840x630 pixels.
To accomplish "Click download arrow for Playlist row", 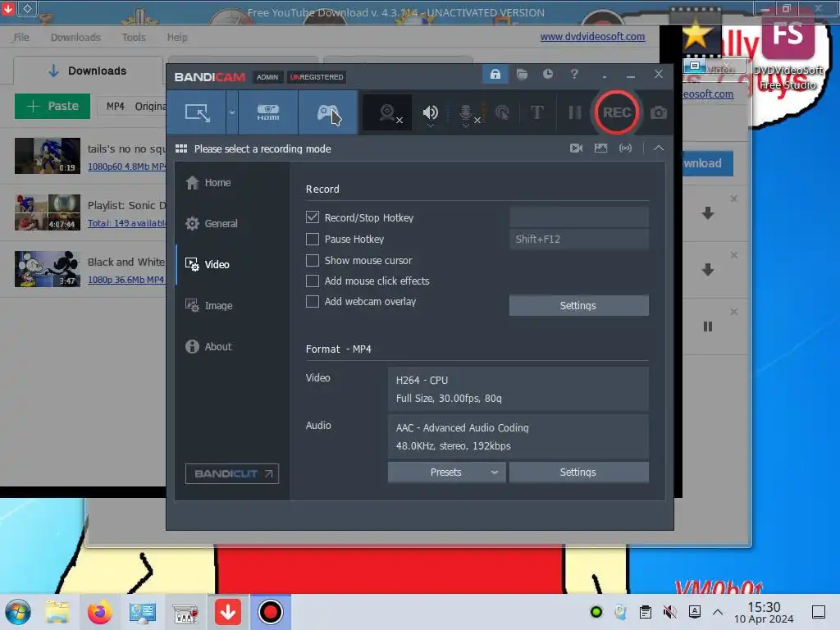I will point(708,212).
